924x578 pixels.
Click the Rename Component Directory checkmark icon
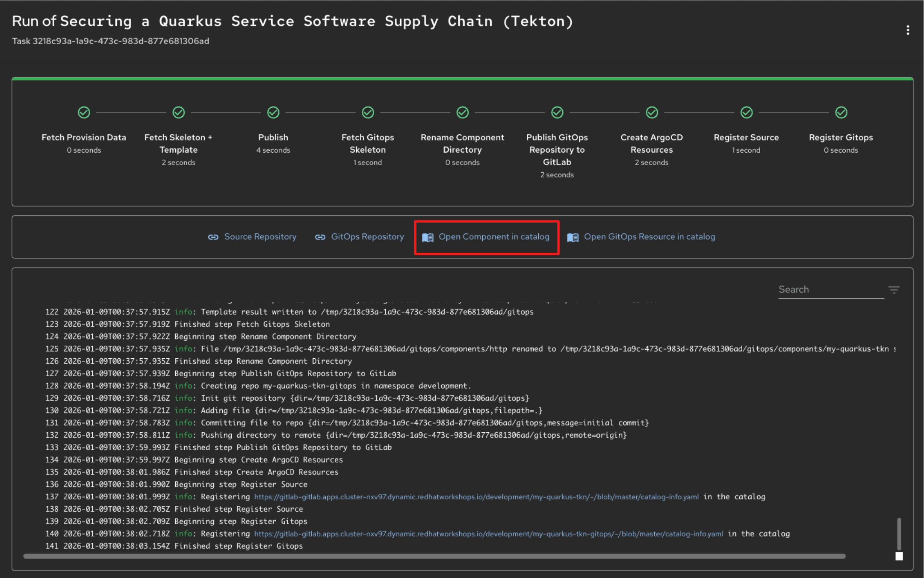point(462,112)
